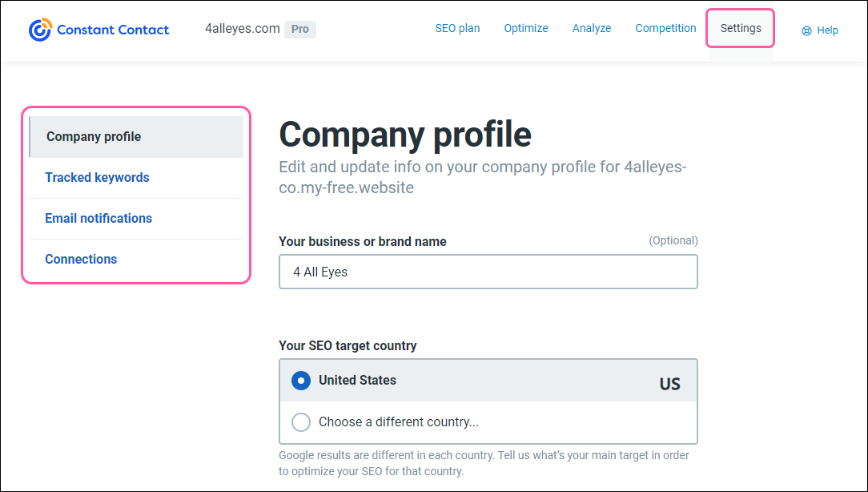Click the (Optional) hint text
The height and width of the screenshot is (492, 868).
[673, 240]
